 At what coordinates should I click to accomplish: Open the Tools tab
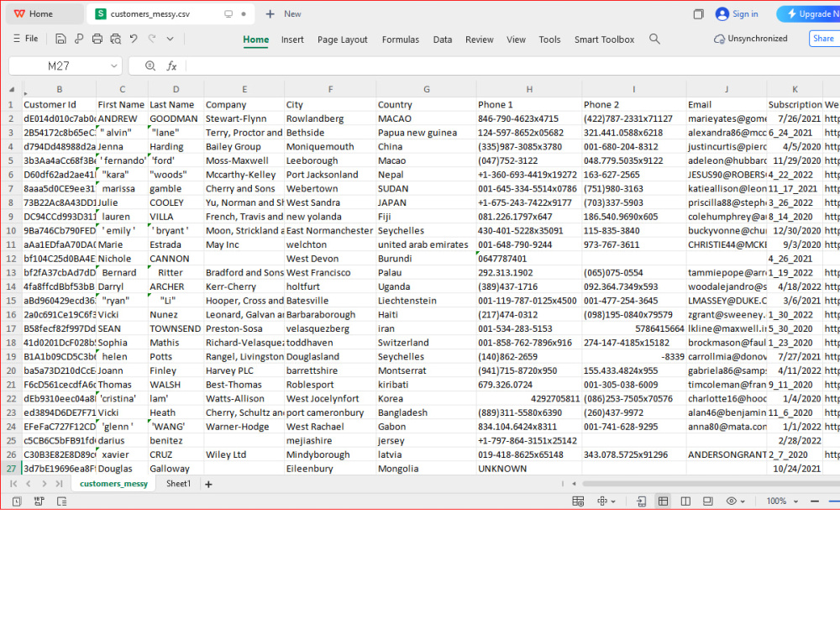pos(549,39)
